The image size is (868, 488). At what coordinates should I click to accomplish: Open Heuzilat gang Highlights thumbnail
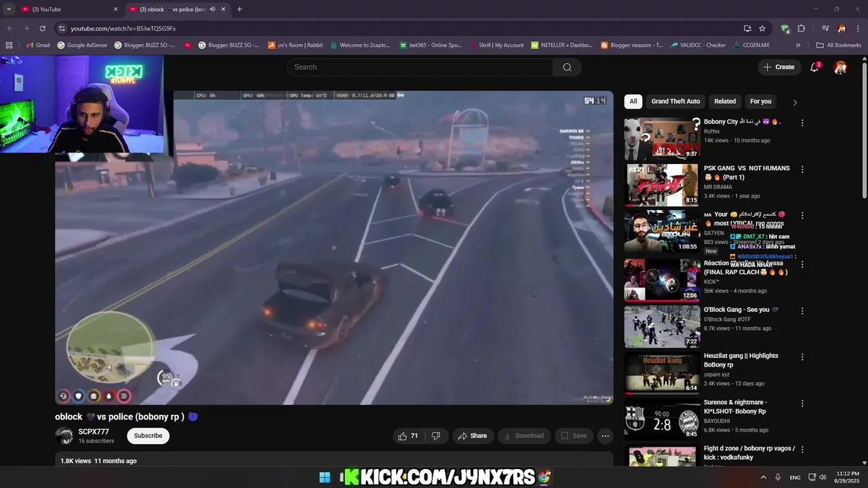(x=661, y=373)
